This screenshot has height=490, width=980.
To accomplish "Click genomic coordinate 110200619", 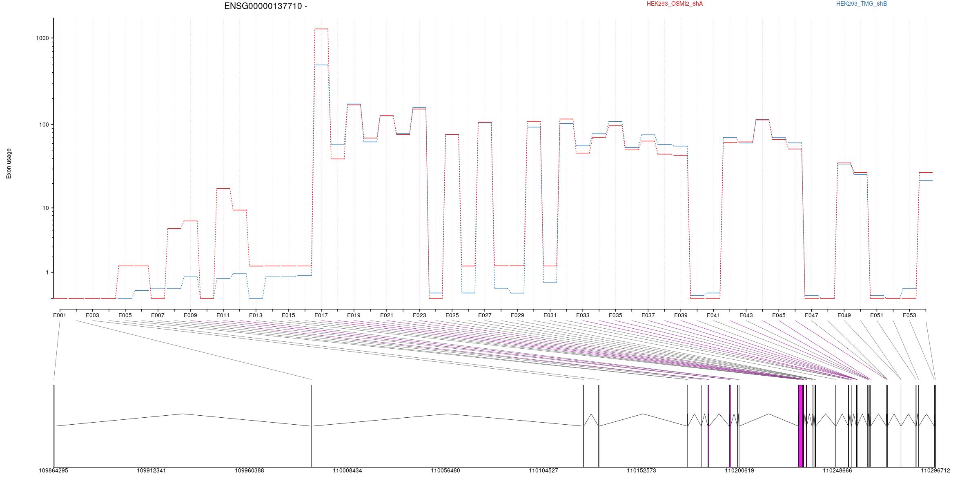I will [x=739, y=470].
